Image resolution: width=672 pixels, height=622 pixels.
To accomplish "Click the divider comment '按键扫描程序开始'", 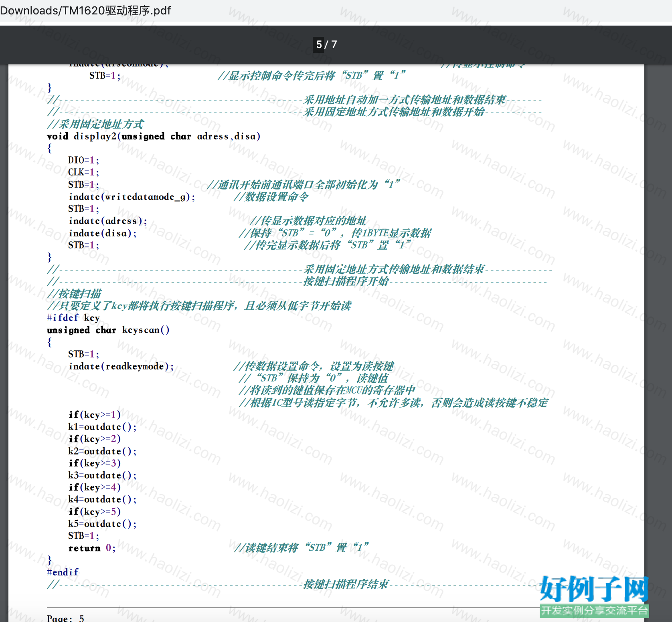I will tap(346, 281).
